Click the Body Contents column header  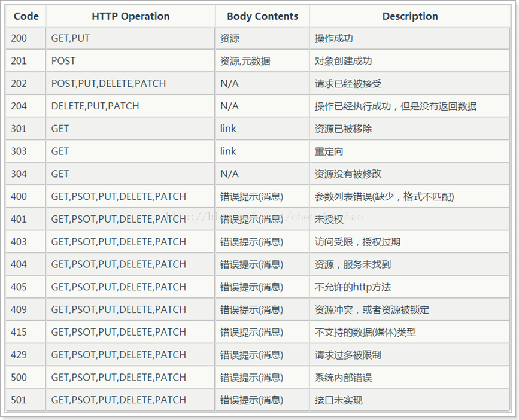262,16
